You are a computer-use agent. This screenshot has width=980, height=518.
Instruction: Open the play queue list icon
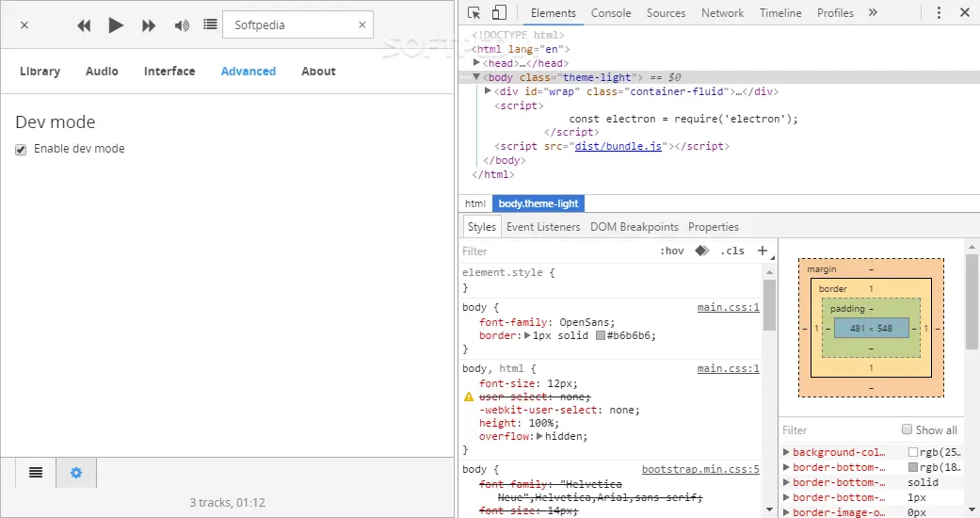210,25
